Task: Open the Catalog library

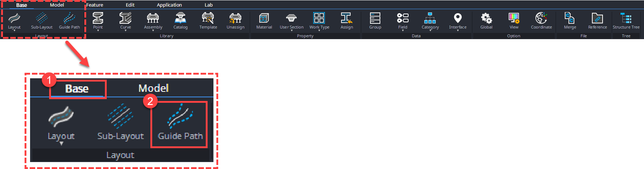Action: tap(180, 20)
